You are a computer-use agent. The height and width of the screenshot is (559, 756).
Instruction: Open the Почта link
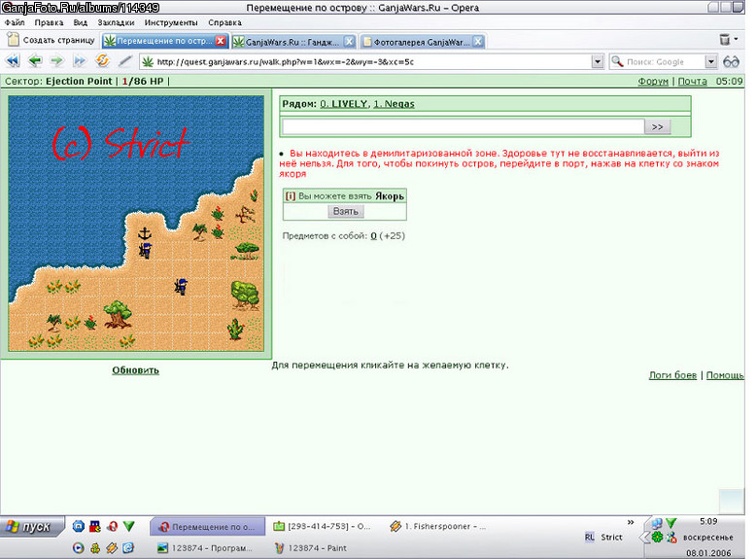693,81
